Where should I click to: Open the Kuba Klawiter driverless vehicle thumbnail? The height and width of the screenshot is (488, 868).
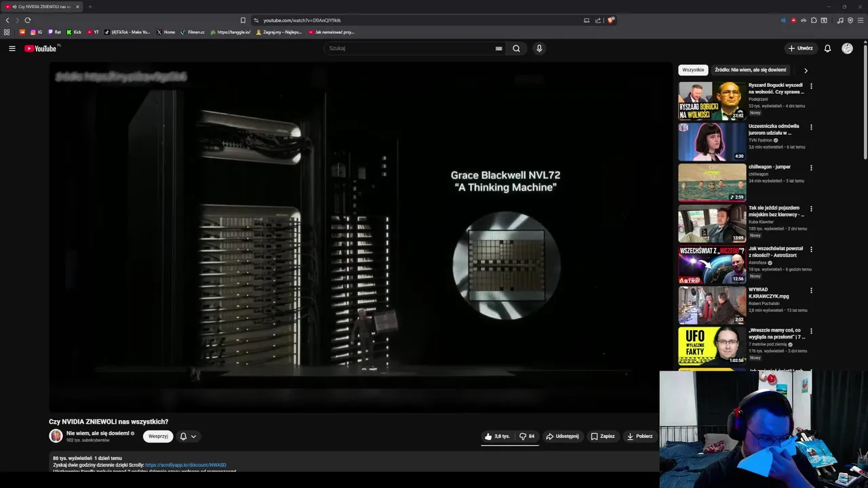[x=712, y=224]
